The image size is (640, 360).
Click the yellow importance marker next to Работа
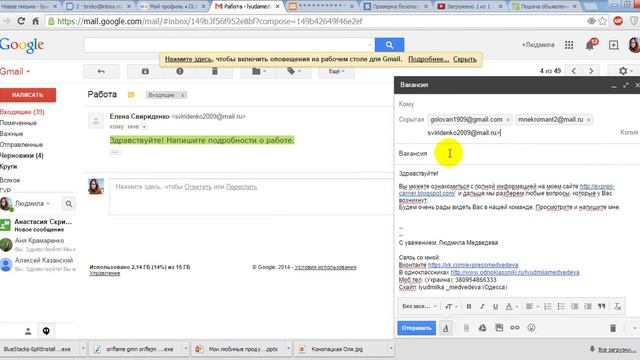[131, 95]
